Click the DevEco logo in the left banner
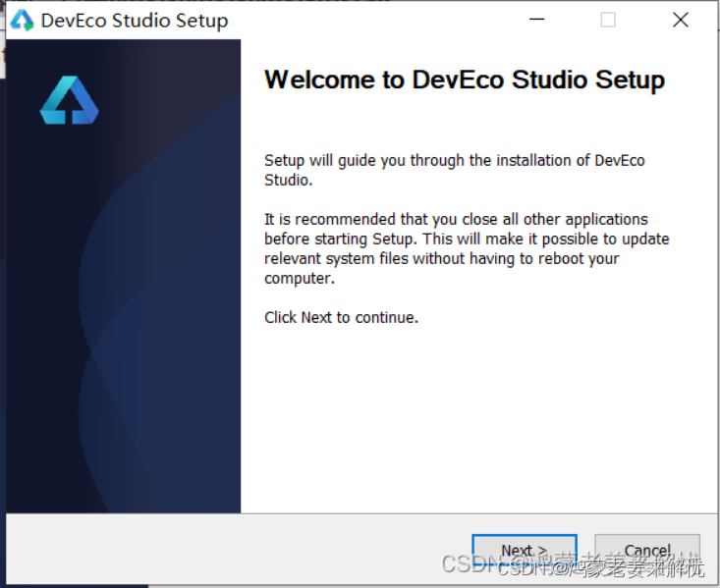 70,100
